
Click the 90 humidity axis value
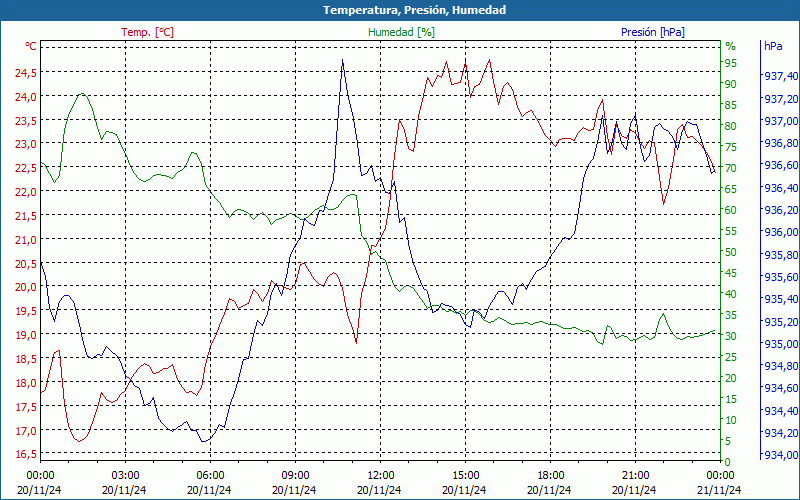coord(731,84)
